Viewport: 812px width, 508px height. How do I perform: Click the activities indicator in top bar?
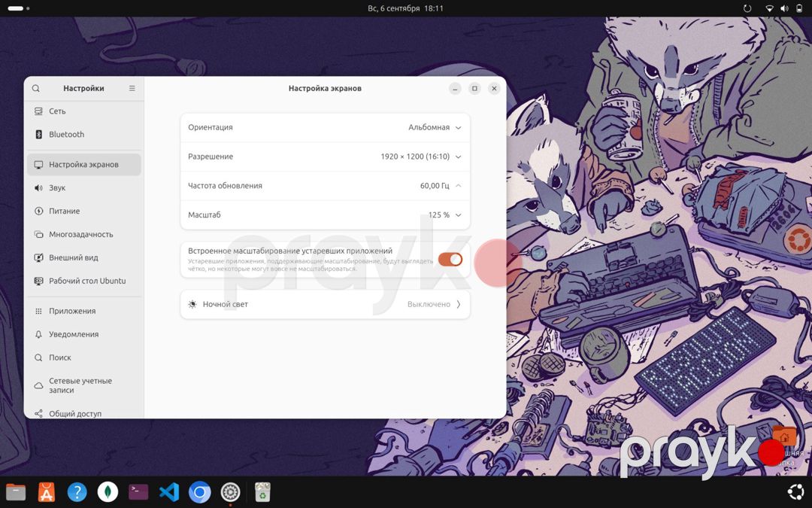[18, 8]
